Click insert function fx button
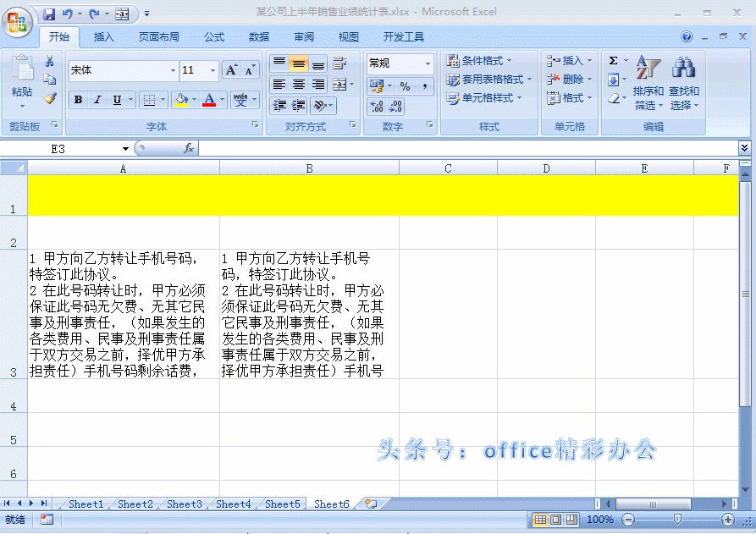The image size is (756, 534). click(189, 148)
